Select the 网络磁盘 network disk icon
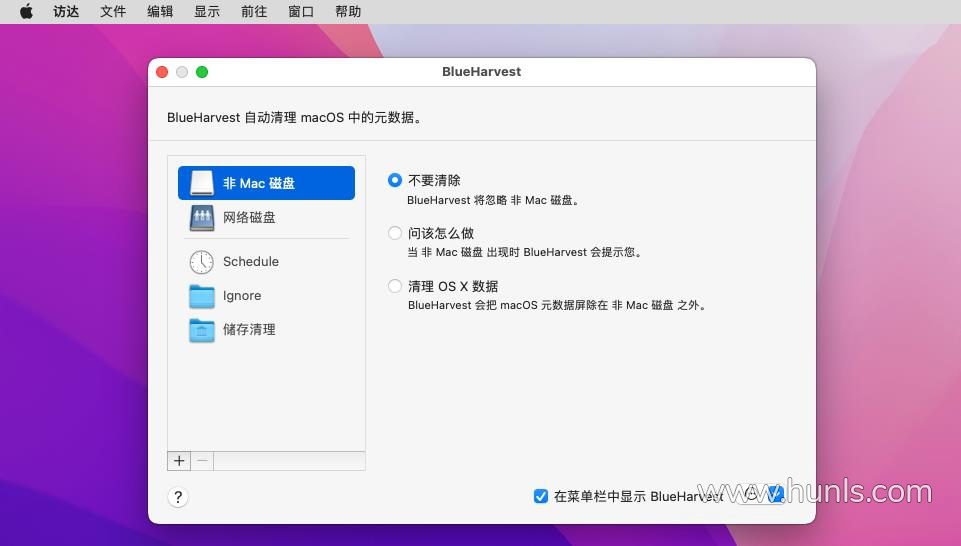 (x=202, y=218)
